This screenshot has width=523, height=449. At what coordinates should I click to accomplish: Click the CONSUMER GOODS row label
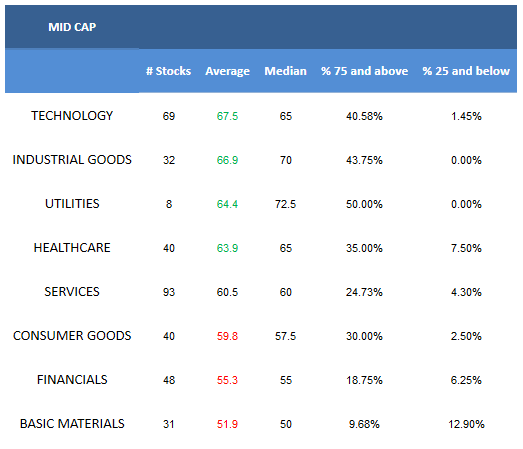coord(72,336)
